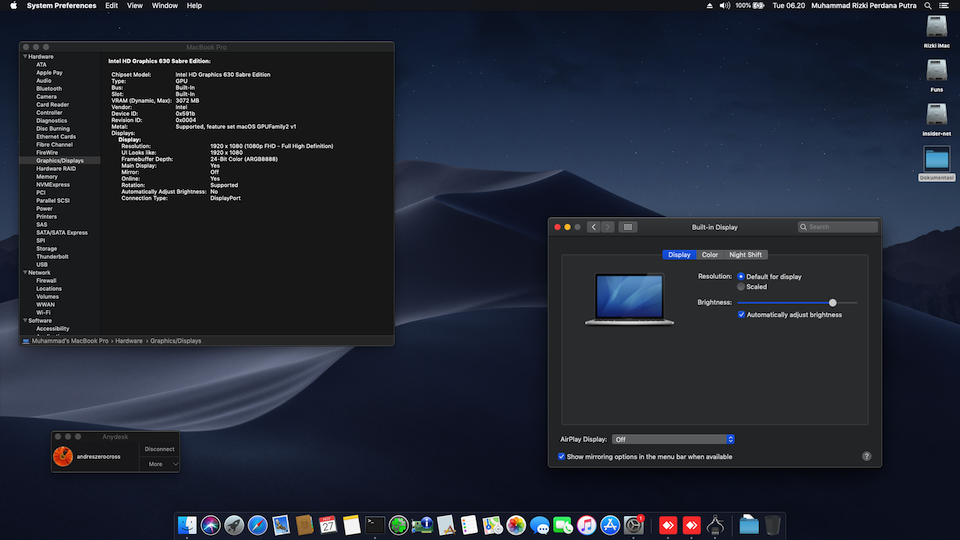This screenshot has width=960, height=540.
Task: Click Brightness slider handle
Action: point(833,302)
